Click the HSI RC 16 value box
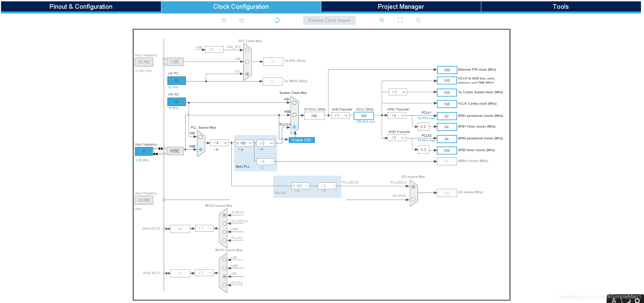 [x=176, y=102]
